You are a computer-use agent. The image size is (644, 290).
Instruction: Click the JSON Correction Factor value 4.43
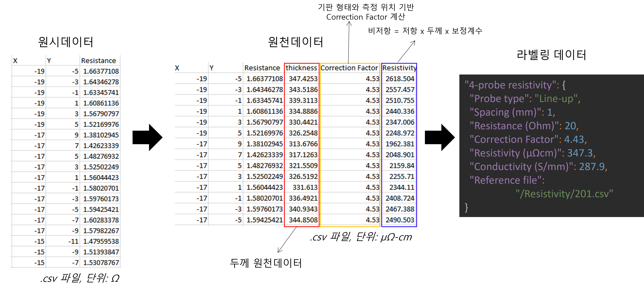tap(574, 139)
